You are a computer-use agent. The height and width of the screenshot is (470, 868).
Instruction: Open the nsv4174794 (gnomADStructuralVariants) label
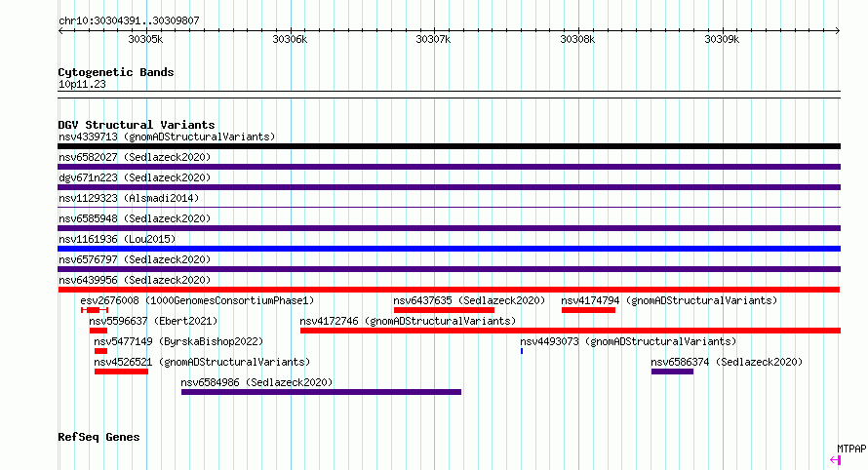click(x=669, y=300)
